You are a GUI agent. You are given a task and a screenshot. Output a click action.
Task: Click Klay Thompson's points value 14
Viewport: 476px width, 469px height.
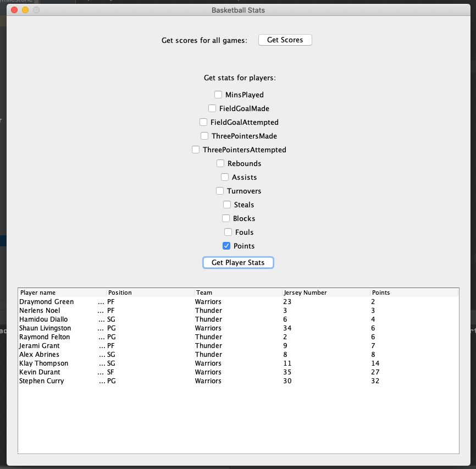pyautogui.click(x=375, y=363)
